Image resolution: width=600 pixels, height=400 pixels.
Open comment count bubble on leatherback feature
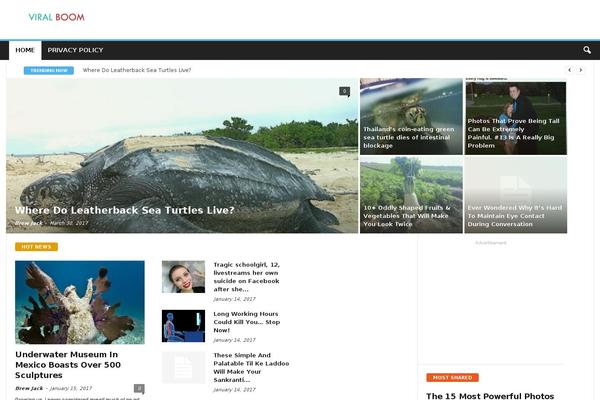point(344,91)
